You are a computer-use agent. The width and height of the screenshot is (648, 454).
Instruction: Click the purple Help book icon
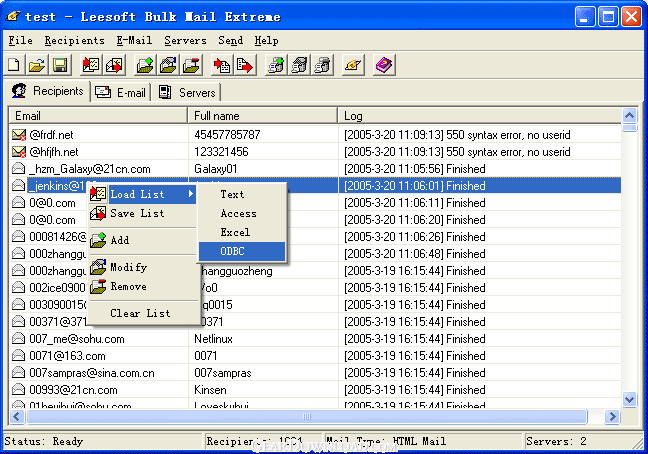point(384,65)
